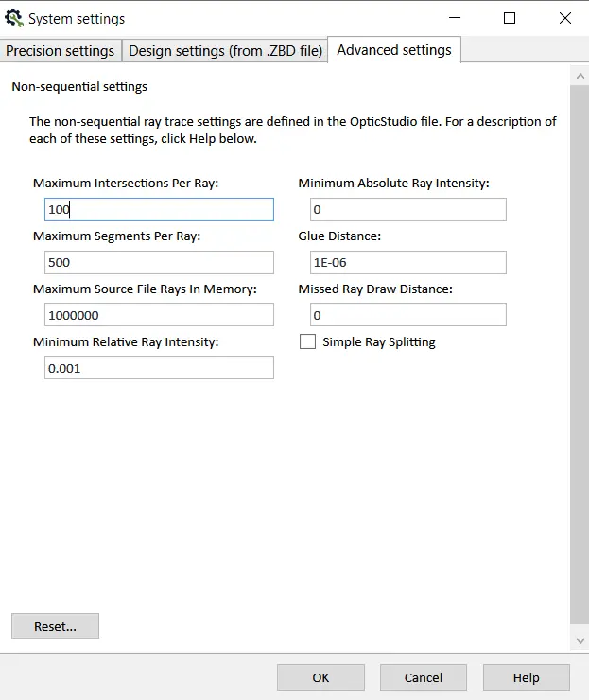Enable the Simple Ray Splitting checkbox
The height and width of the screenshot is (700, 589).
click(x=307, y=341)
